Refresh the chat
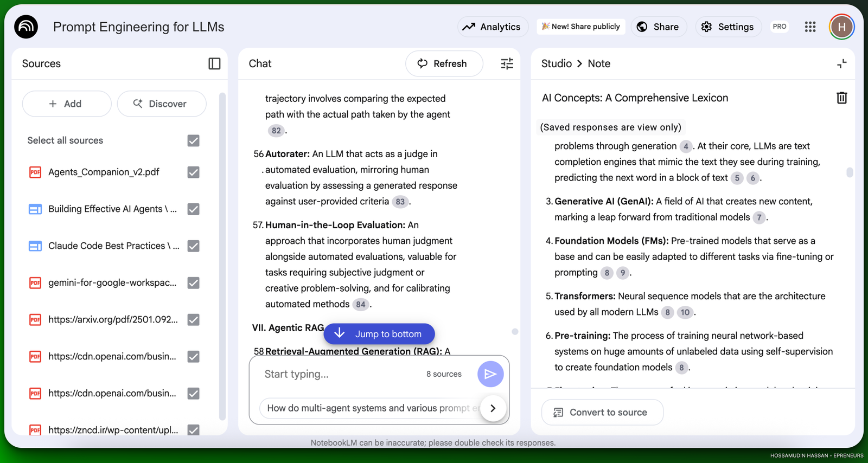This screenshot has width=868, height=463. coord(444,63)
